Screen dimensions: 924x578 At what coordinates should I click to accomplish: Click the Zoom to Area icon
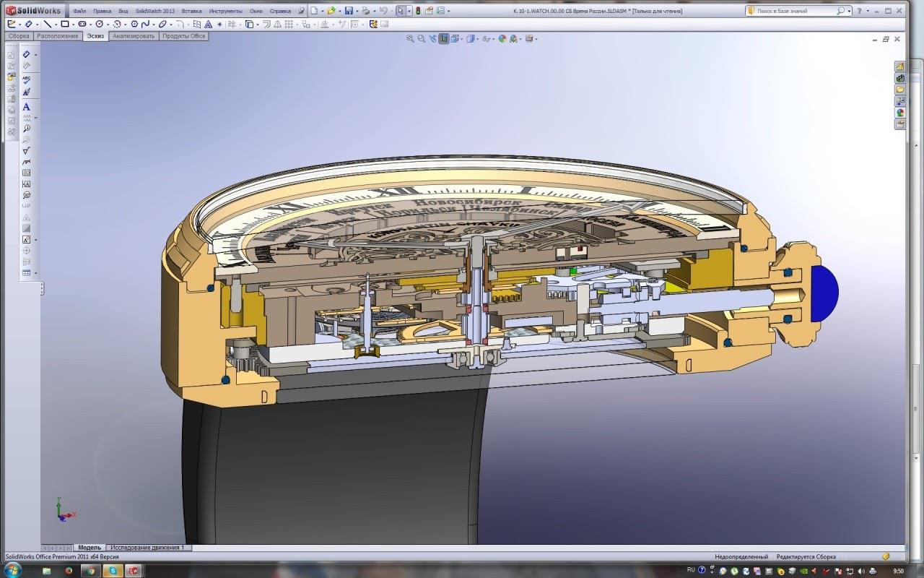(421, 38)
